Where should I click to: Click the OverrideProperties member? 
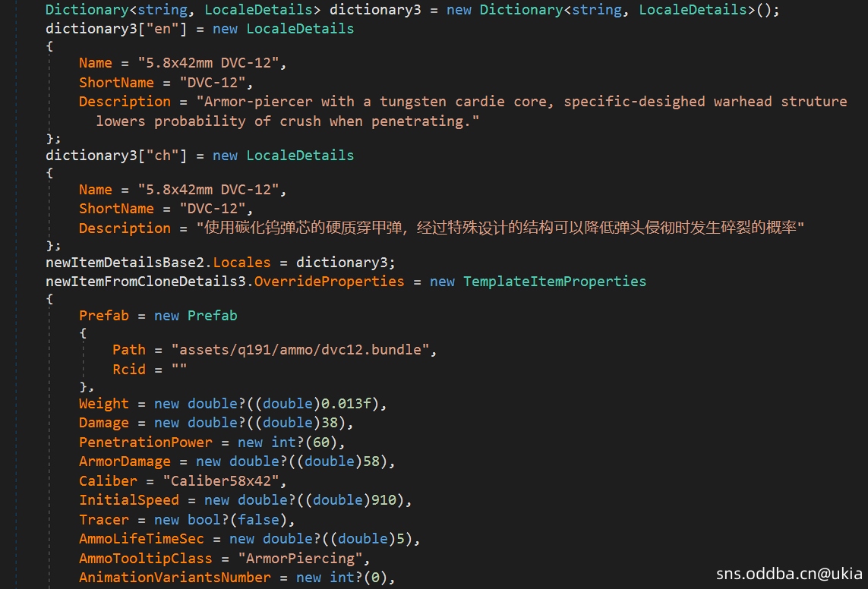329,282
